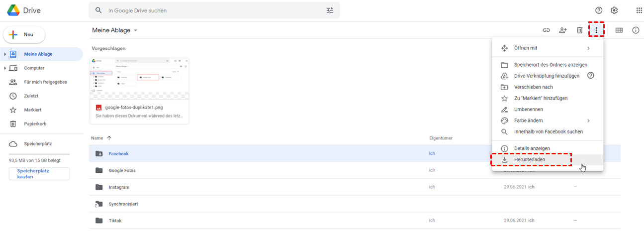Click the Share person-add icon
The image size is (644, 235).
tap(563, 30)
